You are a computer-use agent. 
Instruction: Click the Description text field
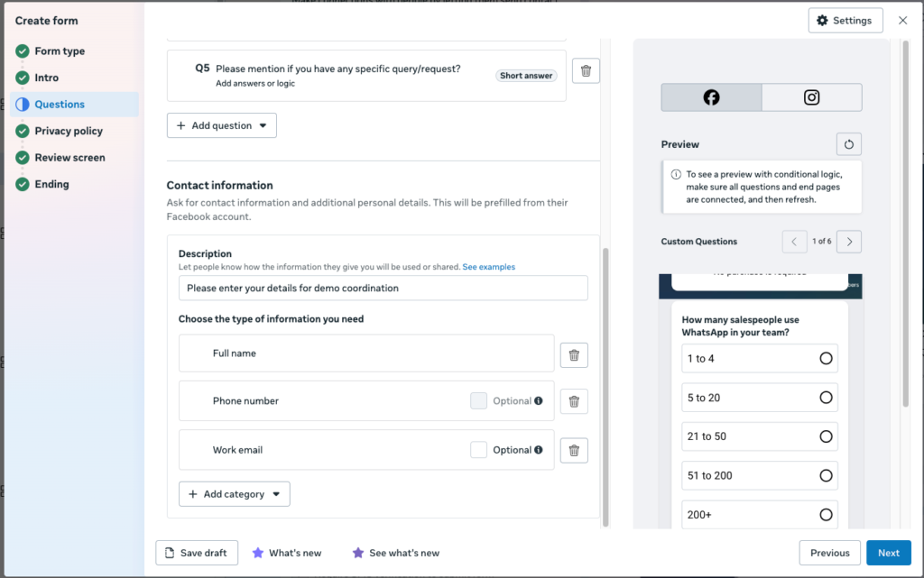[x=383, y=289]
